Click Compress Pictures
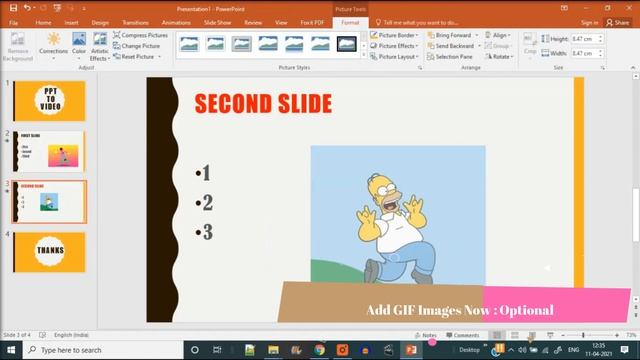This screenshot has width=640, height=360. (140, 36)
